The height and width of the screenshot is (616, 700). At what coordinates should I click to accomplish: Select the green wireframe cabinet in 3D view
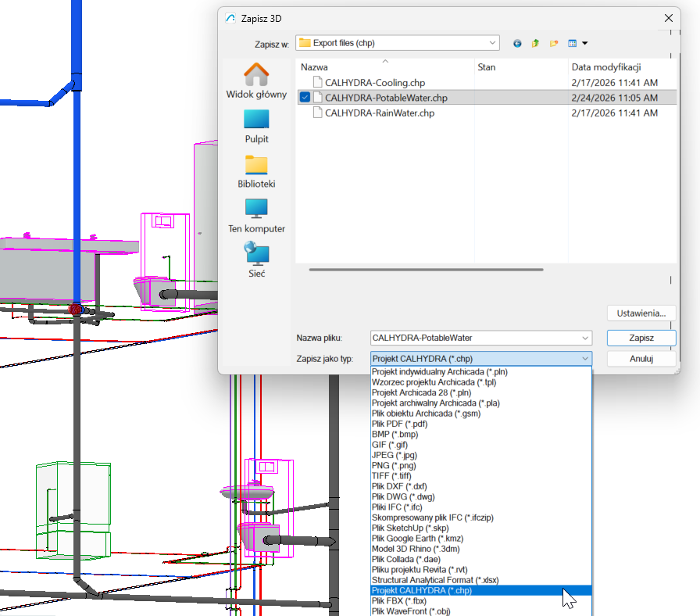click(x=73, y=510)
